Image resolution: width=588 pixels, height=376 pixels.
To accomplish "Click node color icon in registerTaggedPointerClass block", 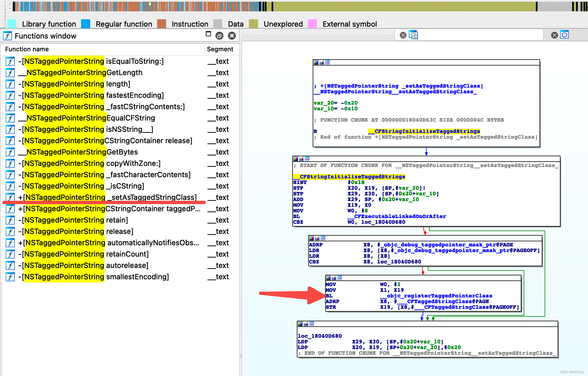I will pos(328,278).
